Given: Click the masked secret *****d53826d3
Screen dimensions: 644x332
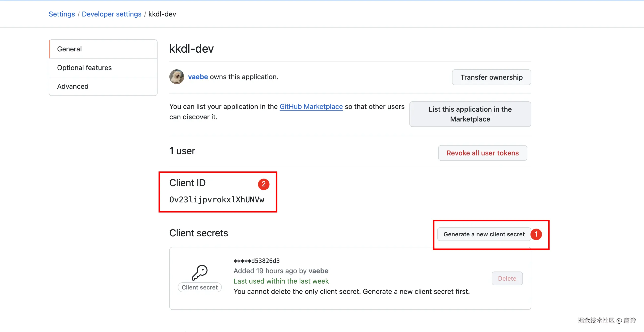Looking at the screenshot, I should (x=256, y=261).
